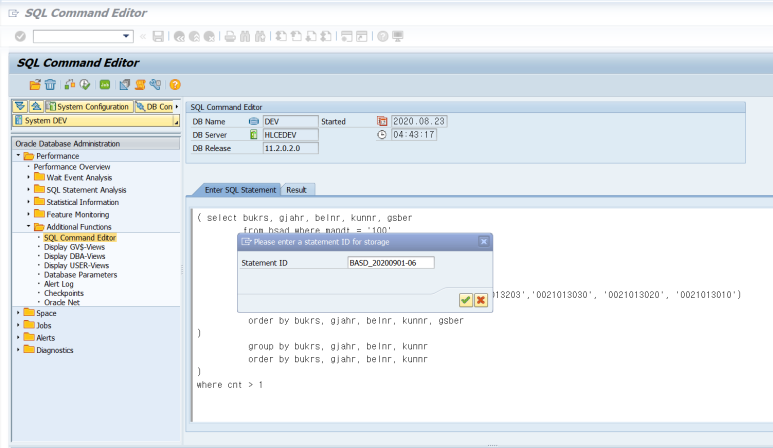Viewport: 773px width, 448px height.
Task: Click the open folder icon in the application toolbar
Action: point(35,85)
